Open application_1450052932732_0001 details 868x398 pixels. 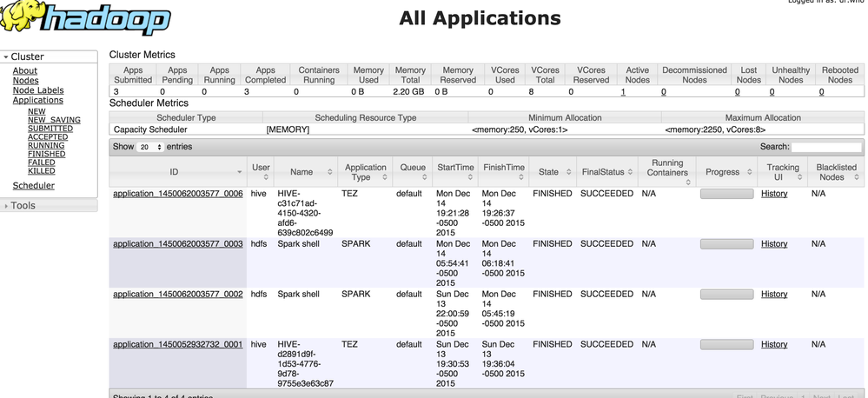click(178, 344)
